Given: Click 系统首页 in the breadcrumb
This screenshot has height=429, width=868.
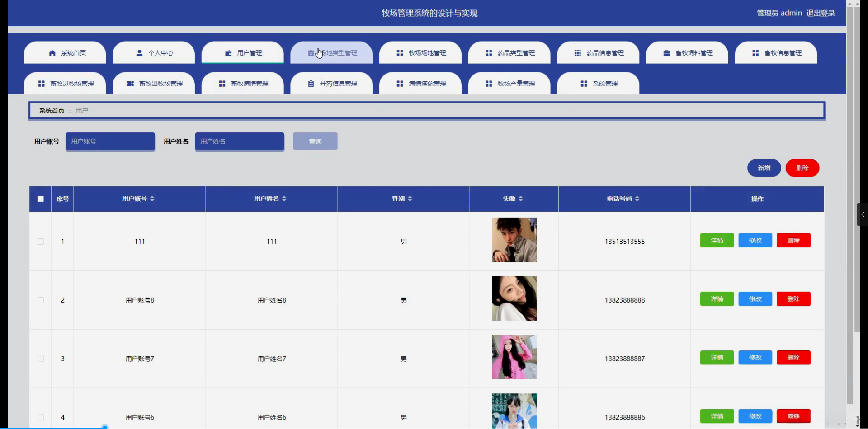Looking at the screenshot, I should [52, 111].
